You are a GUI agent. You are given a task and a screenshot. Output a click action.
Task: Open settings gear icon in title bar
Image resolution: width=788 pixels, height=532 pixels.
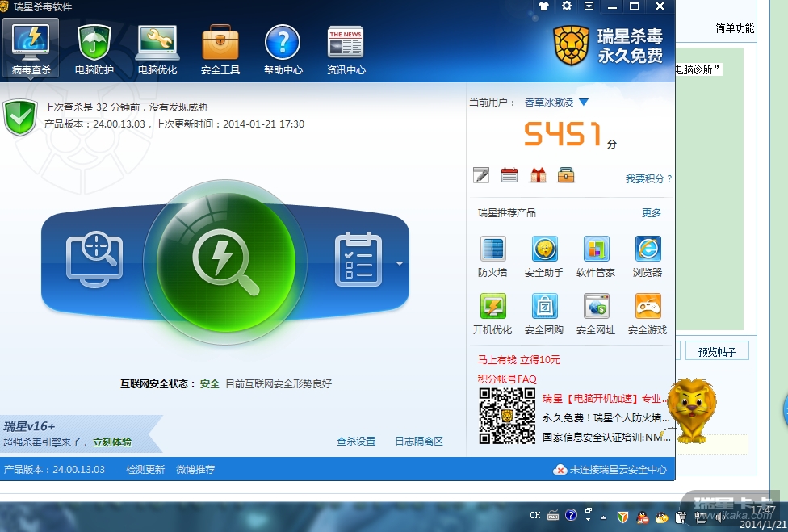[x=567, y=6]
